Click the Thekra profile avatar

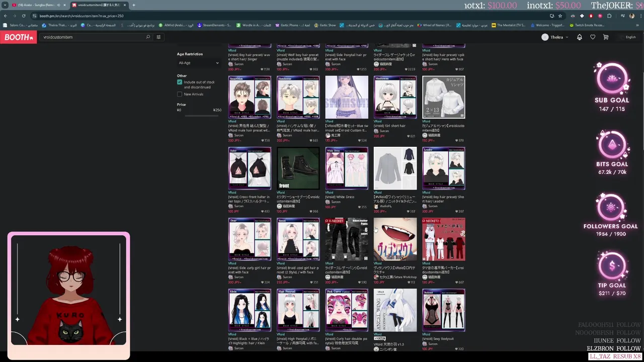[545, 37]
